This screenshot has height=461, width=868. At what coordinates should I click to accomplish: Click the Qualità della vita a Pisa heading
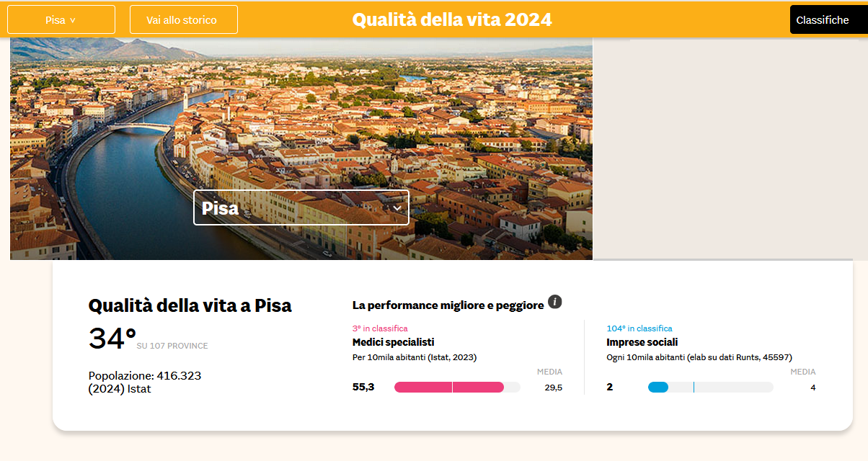(x=190, y=305)
